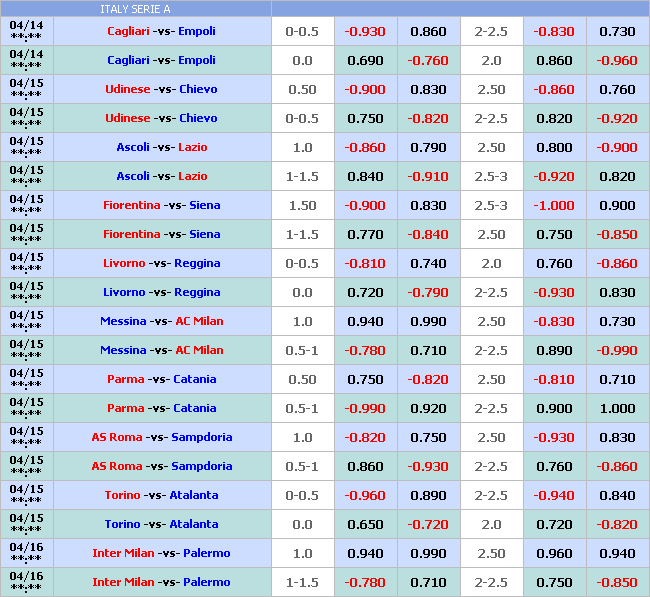Open Cagliari vs Empoli match with 0-0.5 handicap

161,31
